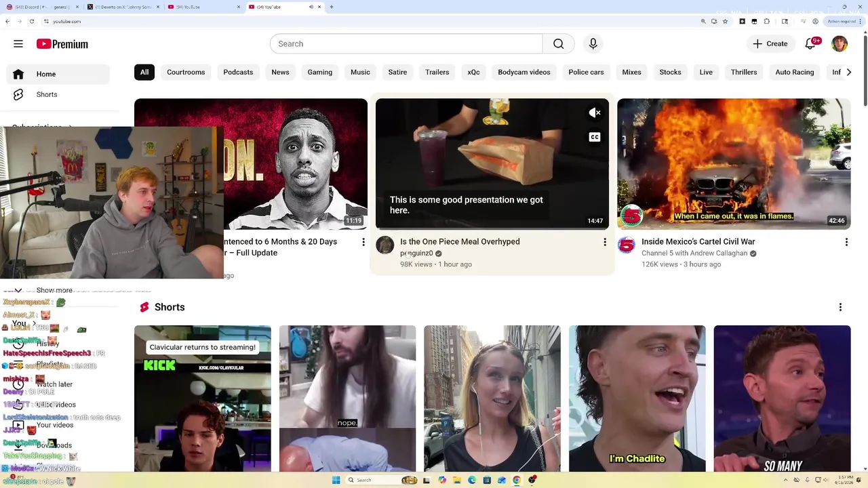Bookmark this page with the star icon

pos(725,22)
